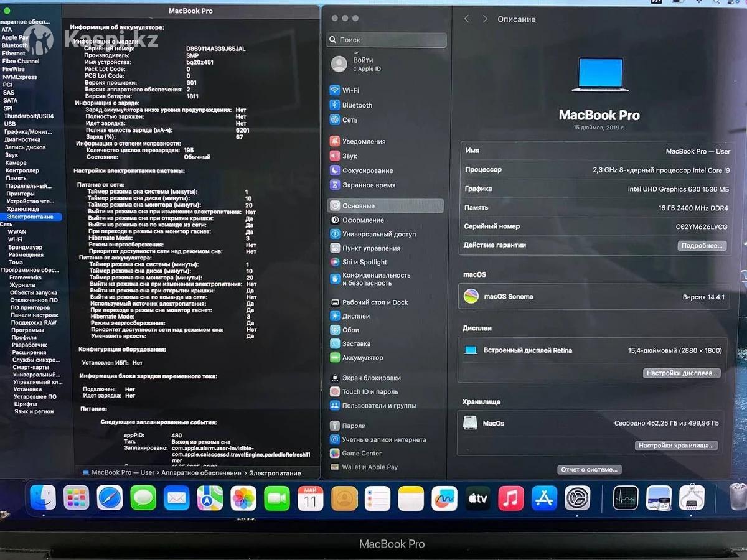This screenshot has width=747, height=560.
Task: Open the Calendar icon showing 11
Action: click(x=311, y=498)
